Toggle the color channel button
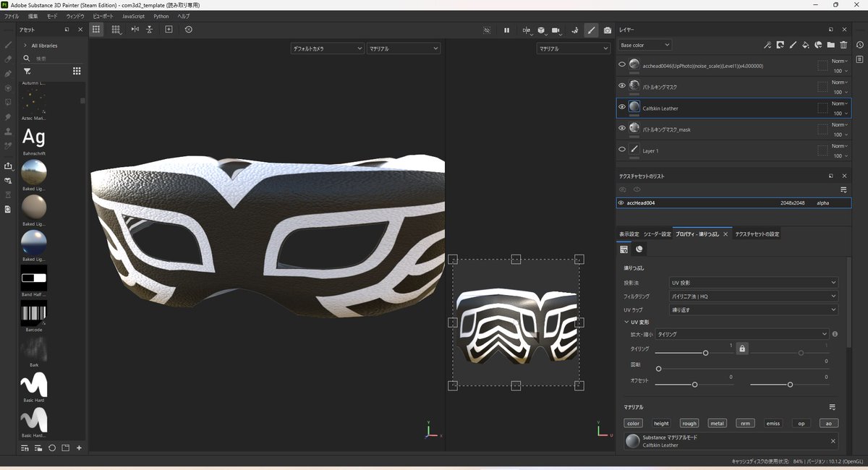The image size is (868, 470). pyautogui.click(x=634, y=423)
